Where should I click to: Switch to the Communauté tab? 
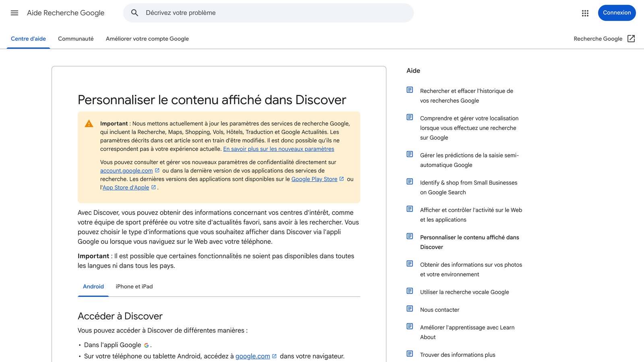(x=76, y=39)
